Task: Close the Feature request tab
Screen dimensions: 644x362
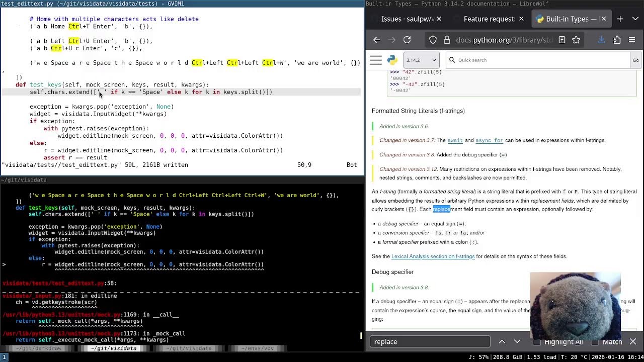Action: (521, 19)
